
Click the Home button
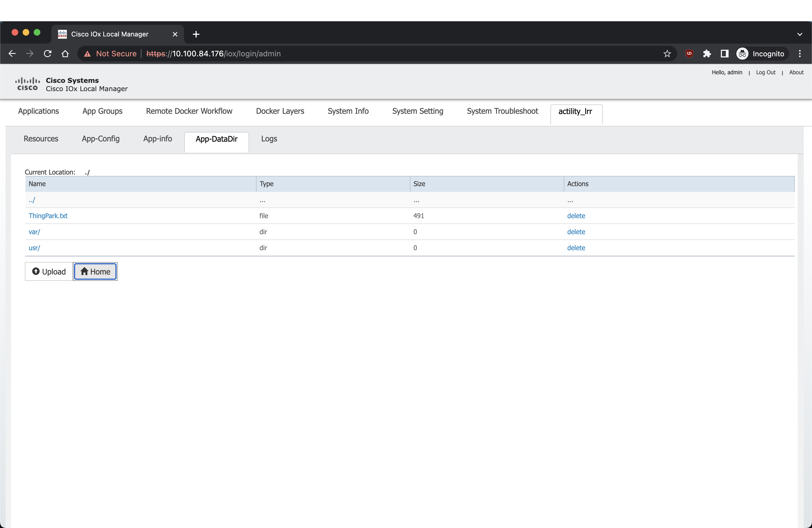[x=95, y=271]
